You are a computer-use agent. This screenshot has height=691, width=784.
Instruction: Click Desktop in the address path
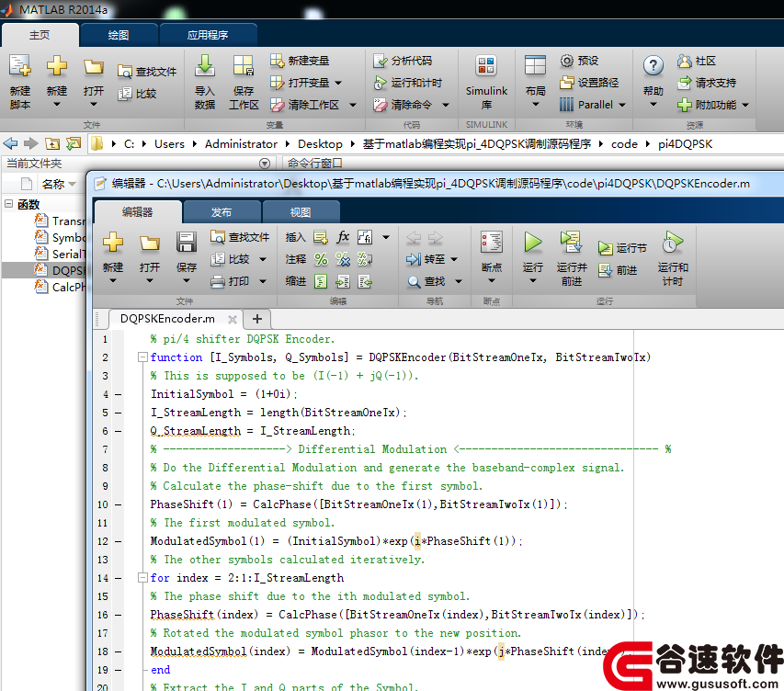[320, 144]
